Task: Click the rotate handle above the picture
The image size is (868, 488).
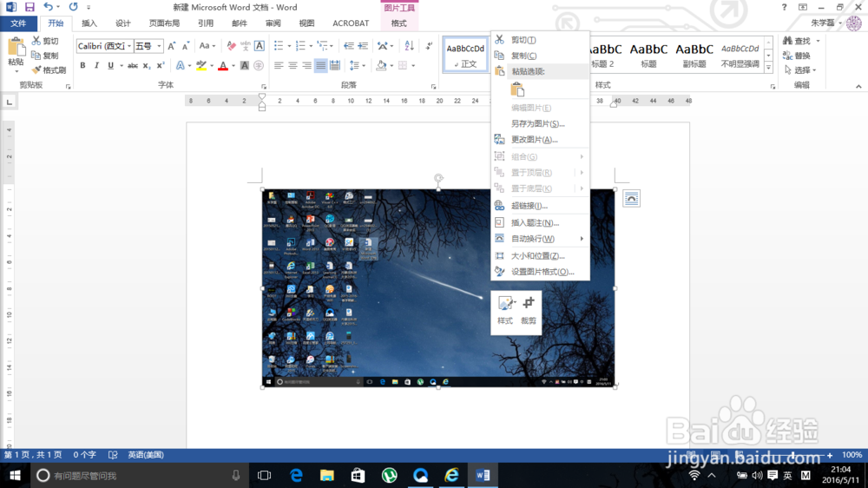Action: [438, 178]
